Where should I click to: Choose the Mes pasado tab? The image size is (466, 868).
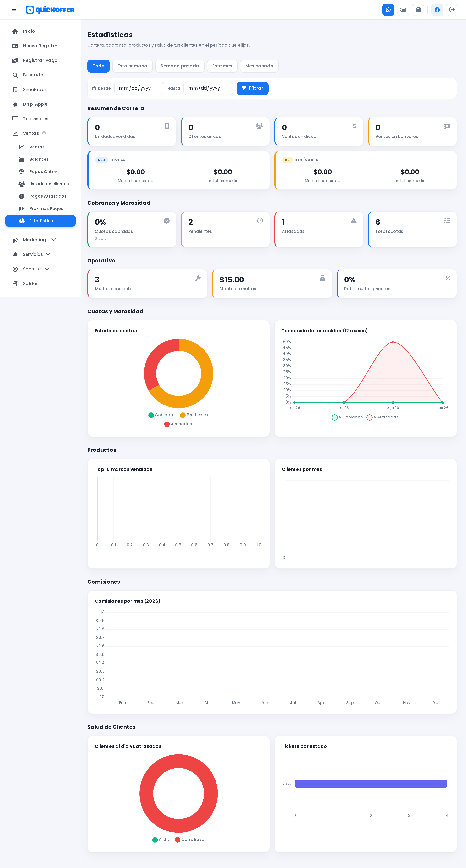pos(259,66)
